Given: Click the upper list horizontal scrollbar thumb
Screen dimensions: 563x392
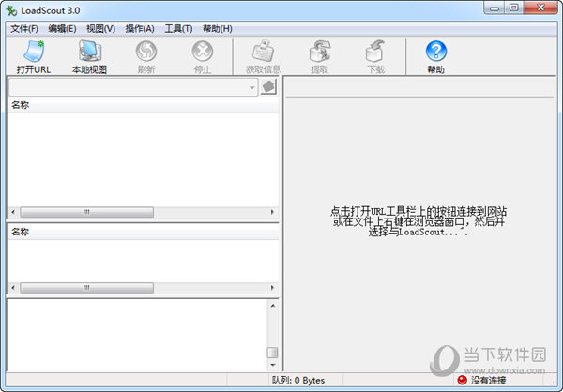Looking at the screenshot, I should pyautogui.click(x=86, y=212).
